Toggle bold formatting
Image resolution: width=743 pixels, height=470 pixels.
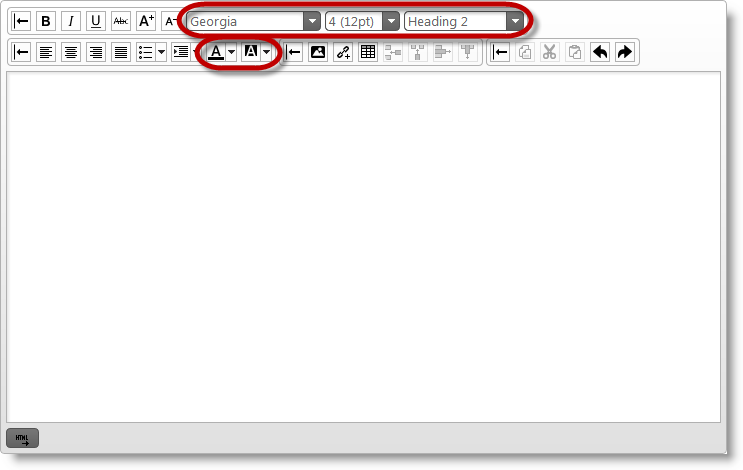46,21
